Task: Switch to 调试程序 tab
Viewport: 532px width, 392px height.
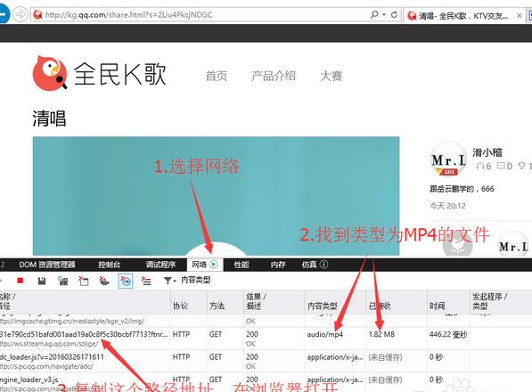Action: click(160, 265)
